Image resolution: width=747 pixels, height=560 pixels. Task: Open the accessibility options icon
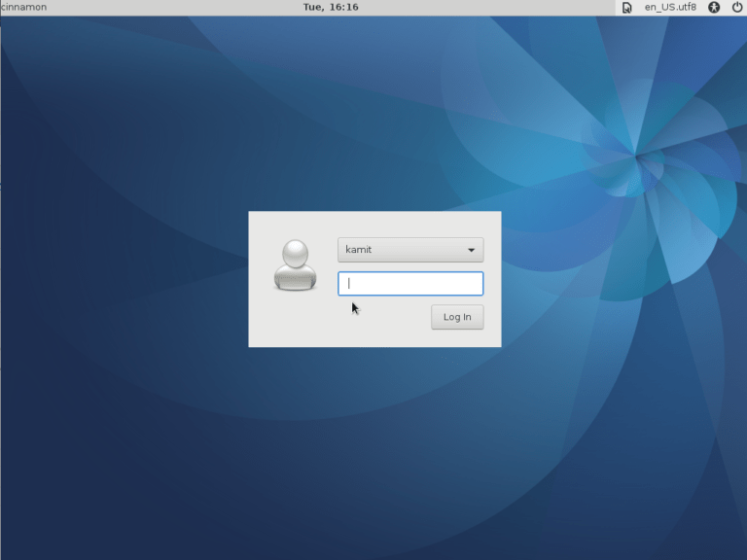[x=714, y=7]
